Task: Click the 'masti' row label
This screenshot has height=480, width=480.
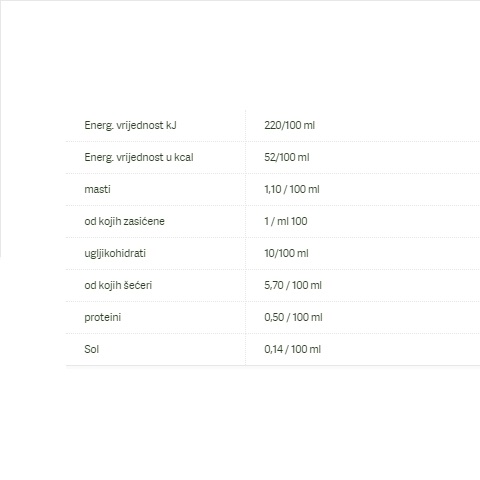Action: [x=97, y=189]
